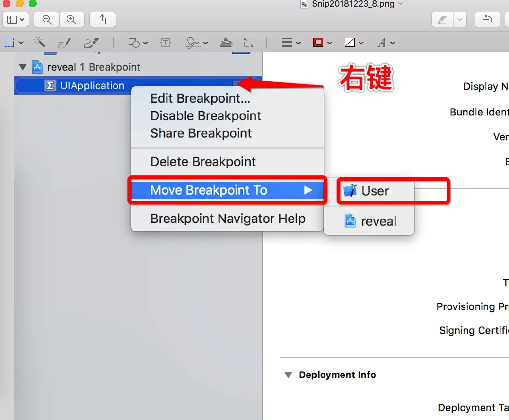Click the Rotate image button
509x420 pixels.
coord(487,20)
